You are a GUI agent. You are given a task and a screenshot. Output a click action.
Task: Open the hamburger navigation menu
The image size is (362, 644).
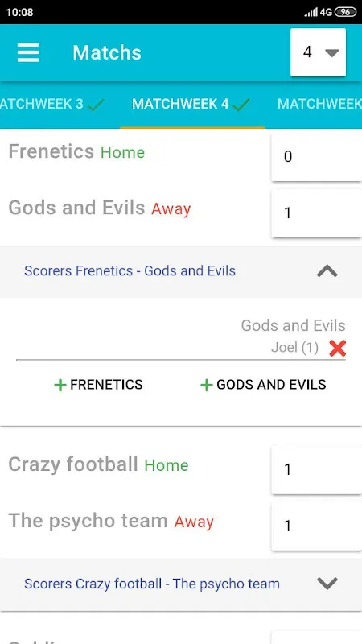tap(28, 52)
